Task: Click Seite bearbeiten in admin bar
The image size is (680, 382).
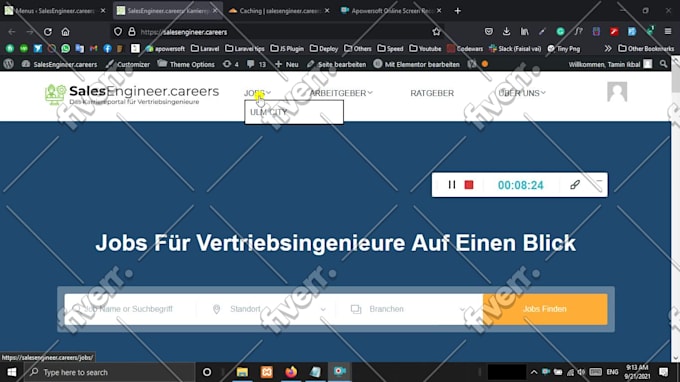Action: pyautogui.click(x=336, y=64)
